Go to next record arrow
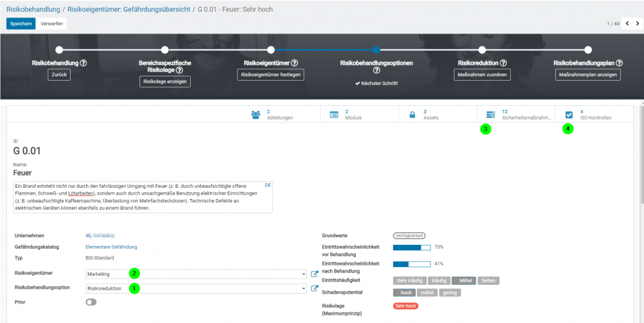Viewport: 644px width, 323px height. (x=637, y=24)
